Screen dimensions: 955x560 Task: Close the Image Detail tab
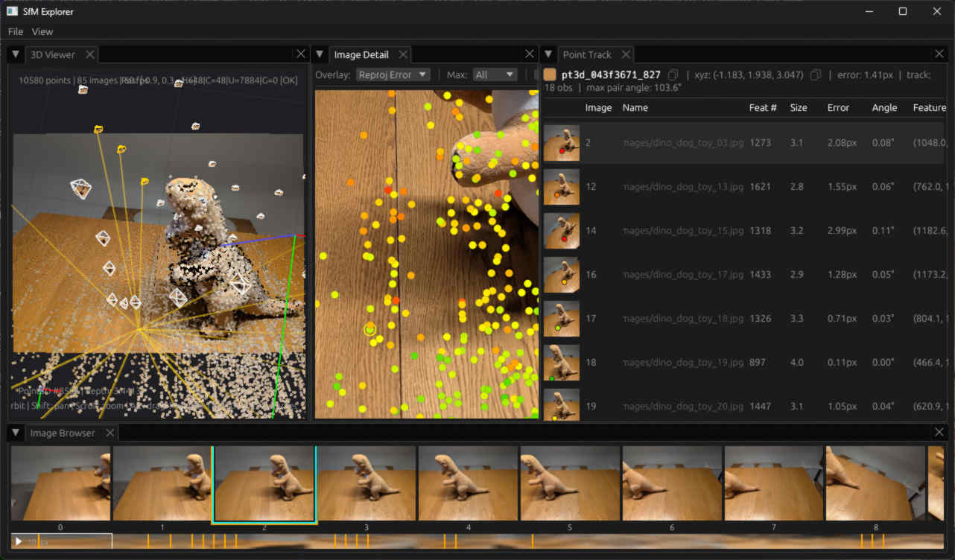click(402, 54)
